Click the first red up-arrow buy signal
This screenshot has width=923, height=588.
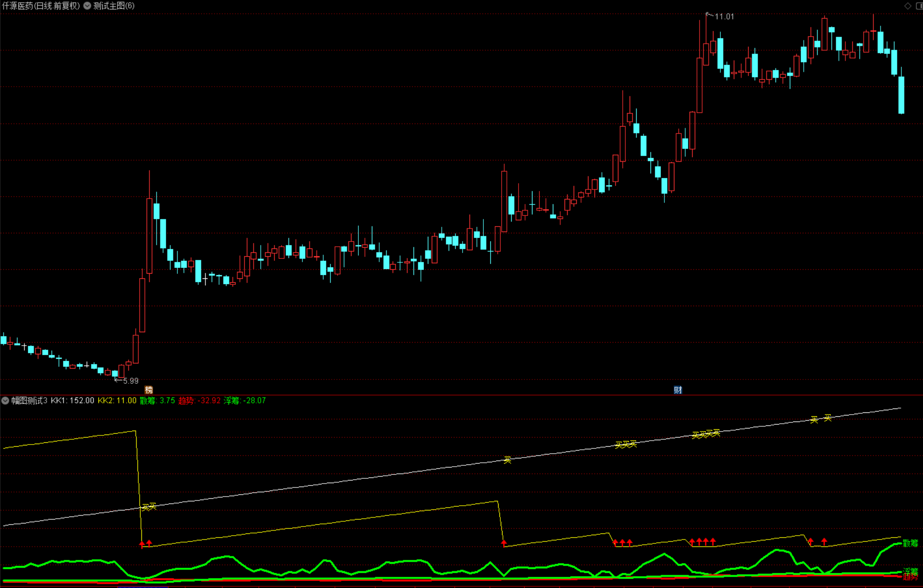point(142,544)
